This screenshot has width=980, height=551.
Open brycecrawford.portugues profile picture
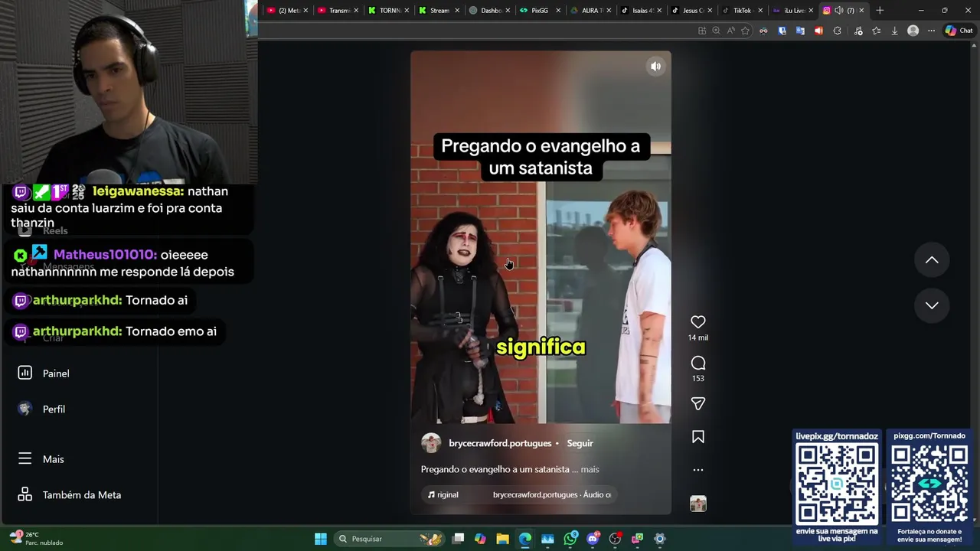pyautogui.click(x=431, y=443)
